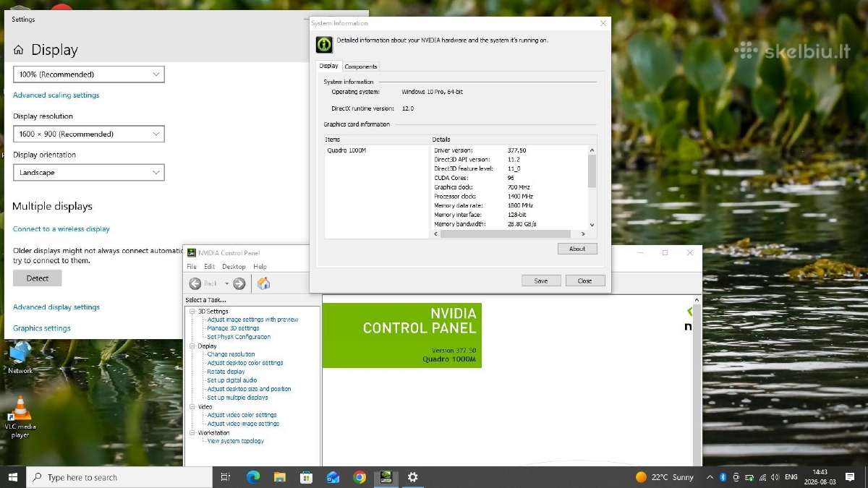Open Adjust desktop color settings task

pos(245,363)
